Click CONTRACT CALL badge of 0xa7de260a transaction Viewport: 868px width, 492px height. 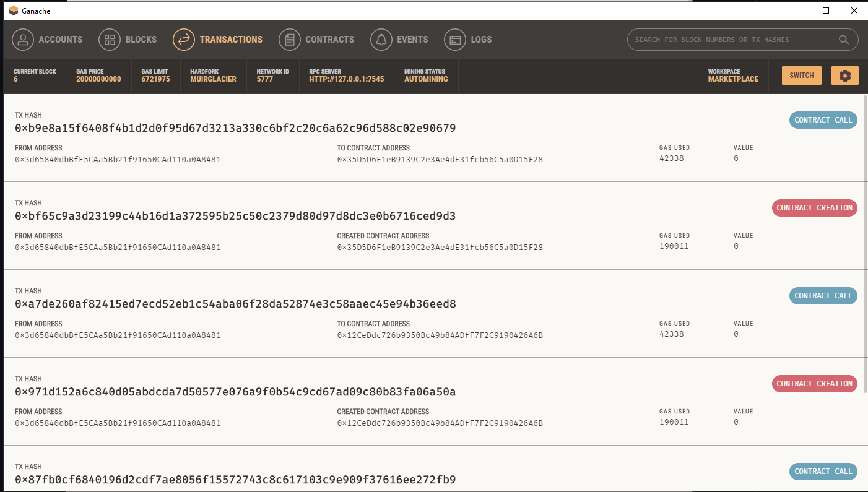(x=823, y=296)
